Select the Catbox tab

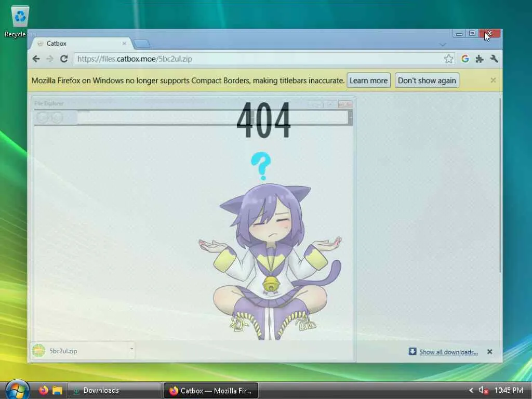(x=81, y=44)
